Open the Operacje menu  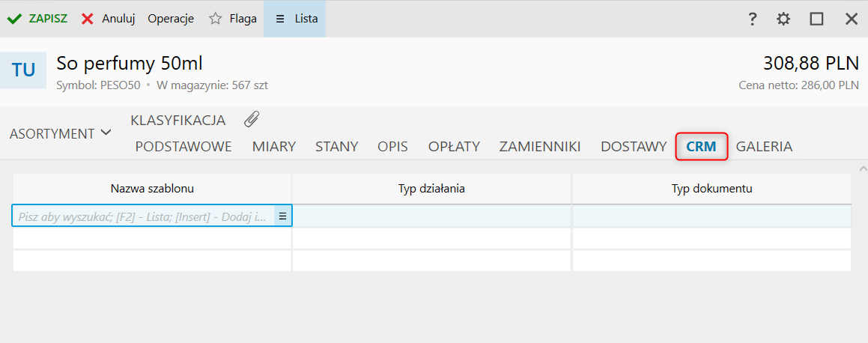pos(171,19)
